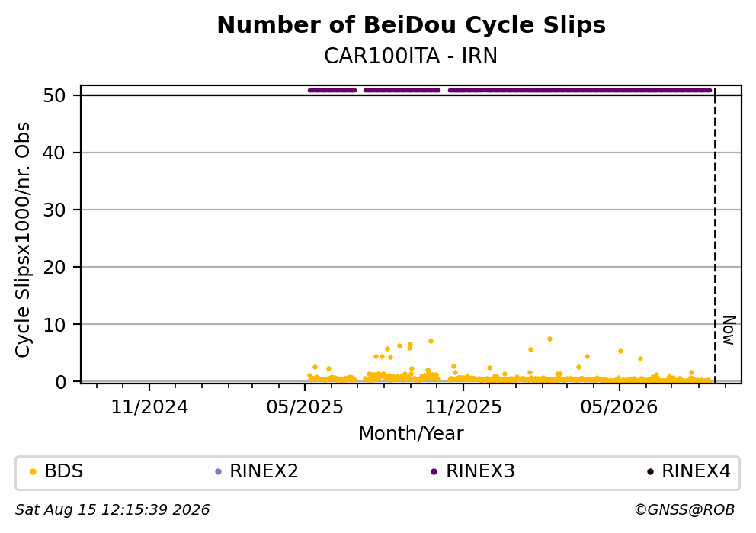Screen dimensions: 756x533
Task: Select the RINEX4 legend label
Action: pos(696,471)
